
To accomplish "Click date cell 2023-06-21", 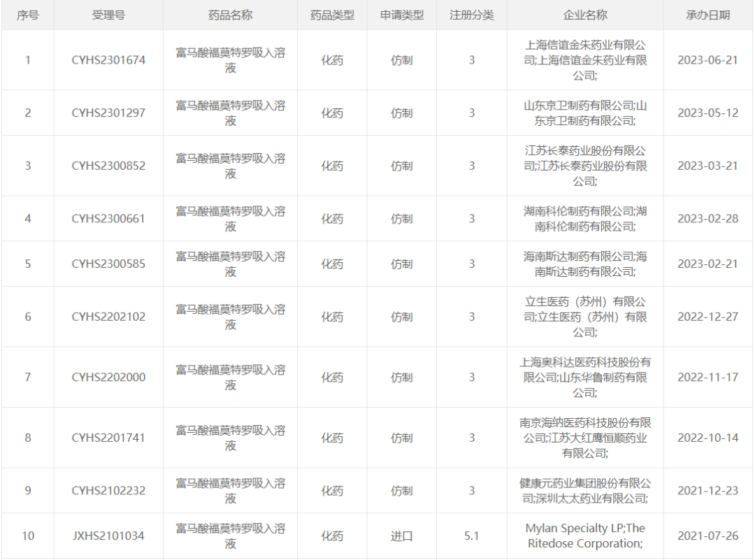I will [x=707, y=60].
